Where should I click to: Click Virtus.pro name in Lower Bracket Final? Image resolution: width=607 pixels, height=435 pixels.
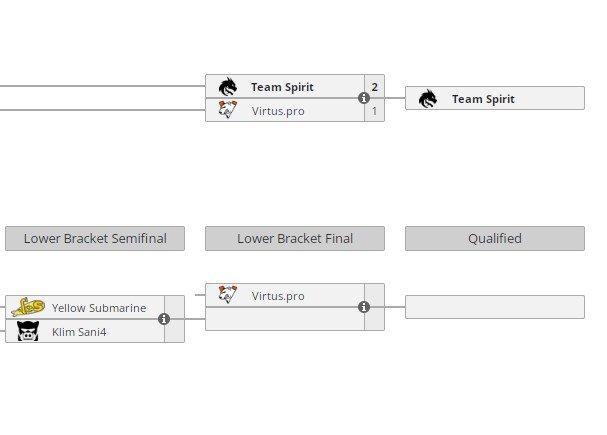(278, 296)
